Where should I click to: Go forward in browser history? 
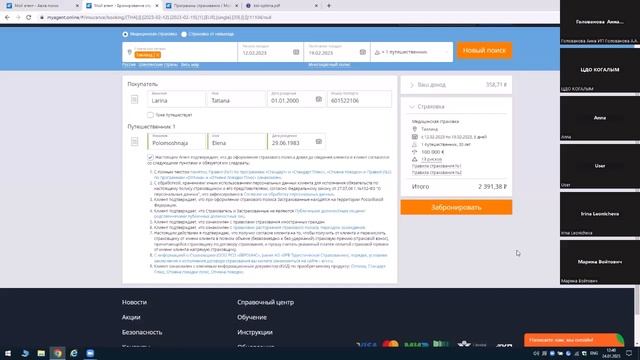18,18
